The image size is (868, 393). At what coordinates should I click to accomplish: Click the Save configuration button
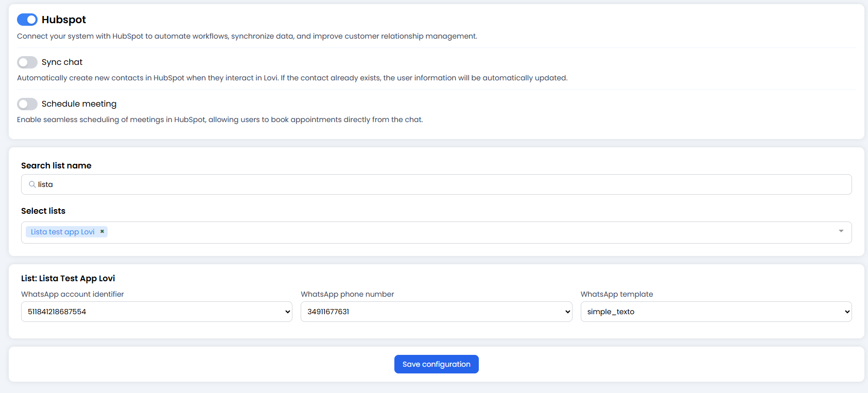pos(437,364)
